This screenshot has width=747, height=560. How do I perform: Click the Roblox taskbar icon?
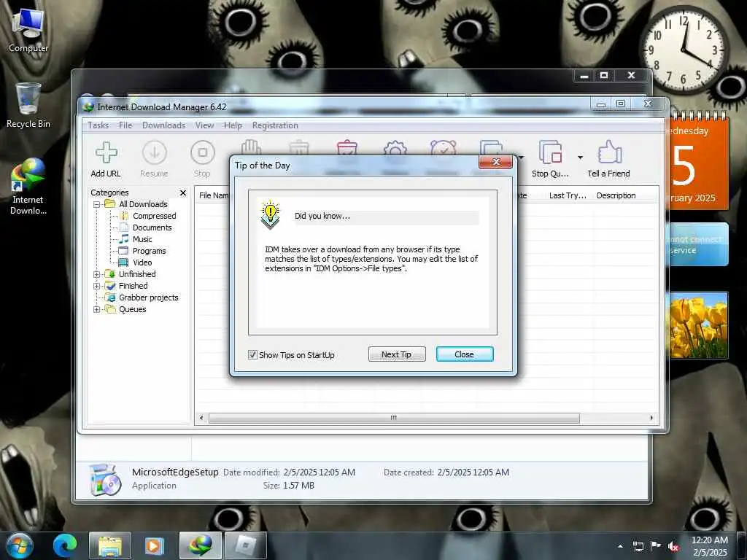click(245, 545)
